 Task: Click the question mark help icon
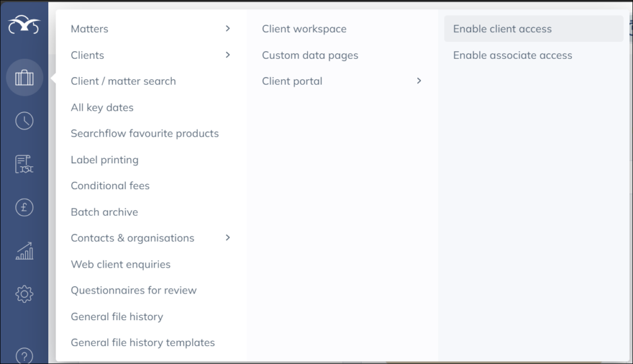pos(24,355)
